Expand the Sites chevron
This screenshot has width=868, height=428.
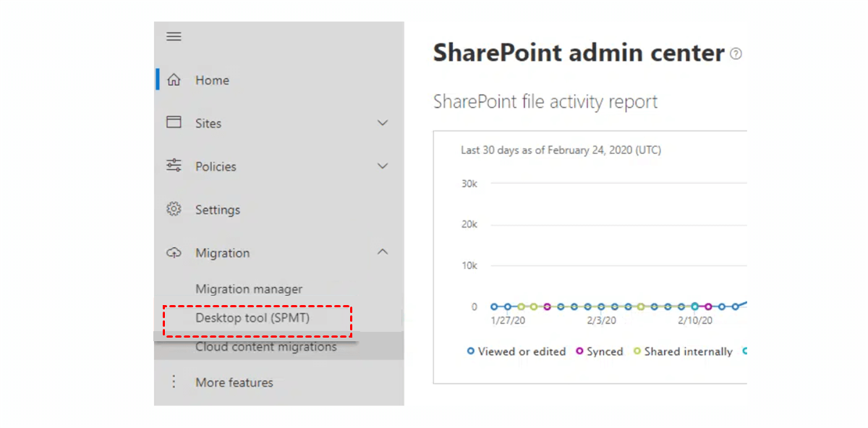[x=383, y=123]
